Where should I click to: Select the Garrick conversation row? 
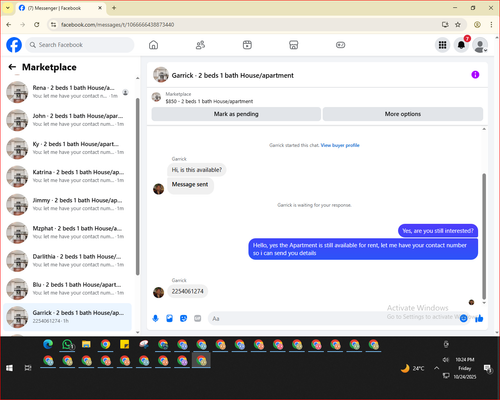pos(68,317)
